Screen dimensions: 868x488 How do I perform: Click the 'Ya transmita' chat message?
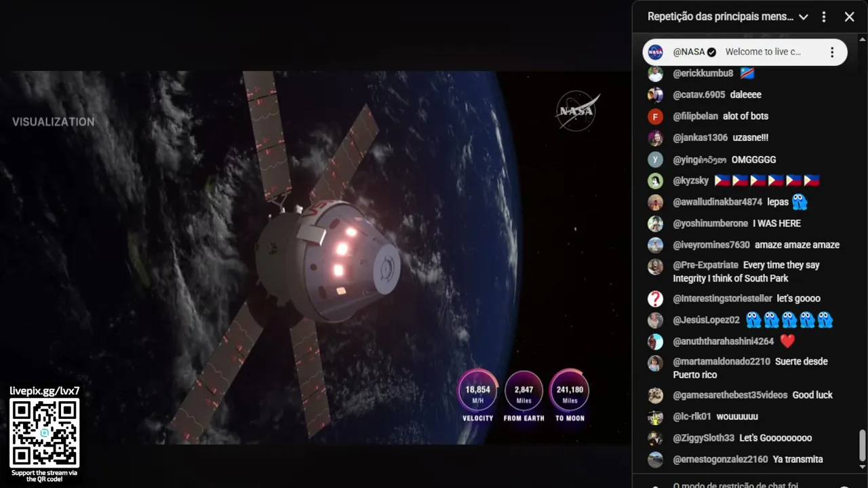tap(797, 460)
